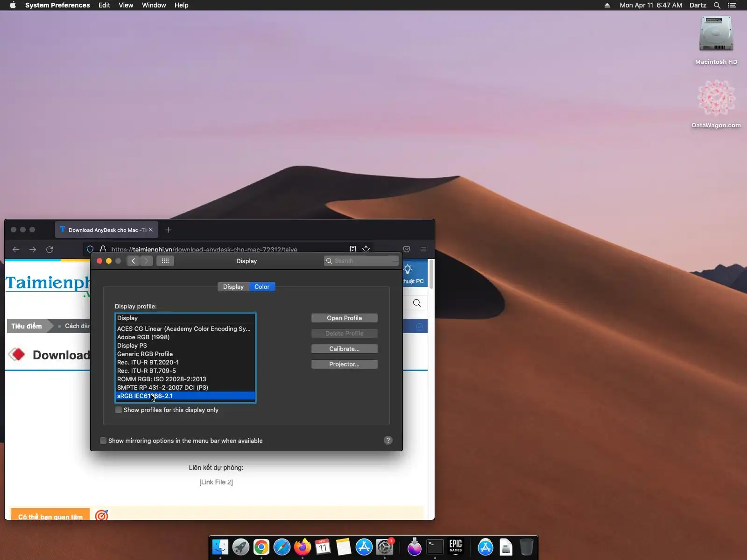This screenshot has width=747, height=560.
Task: Select the Display P3 profile
Action: click(185, 345)
